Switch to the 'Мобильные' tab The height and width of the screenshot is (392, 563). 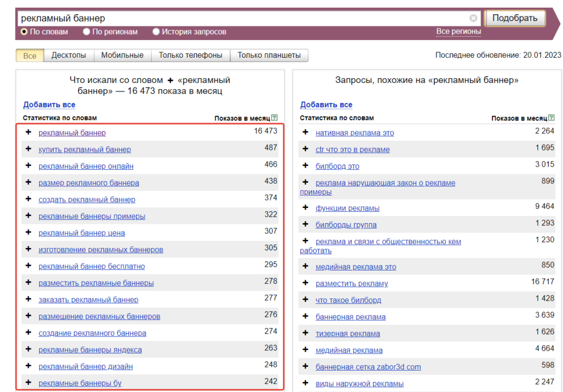pos(123,56)
